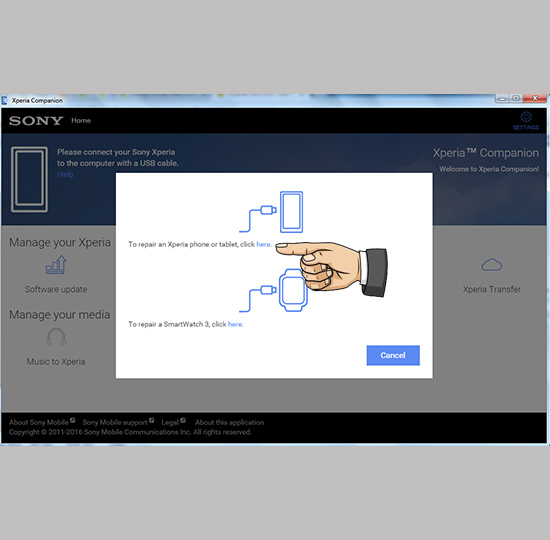Click the SONY logo

point(36,121)
